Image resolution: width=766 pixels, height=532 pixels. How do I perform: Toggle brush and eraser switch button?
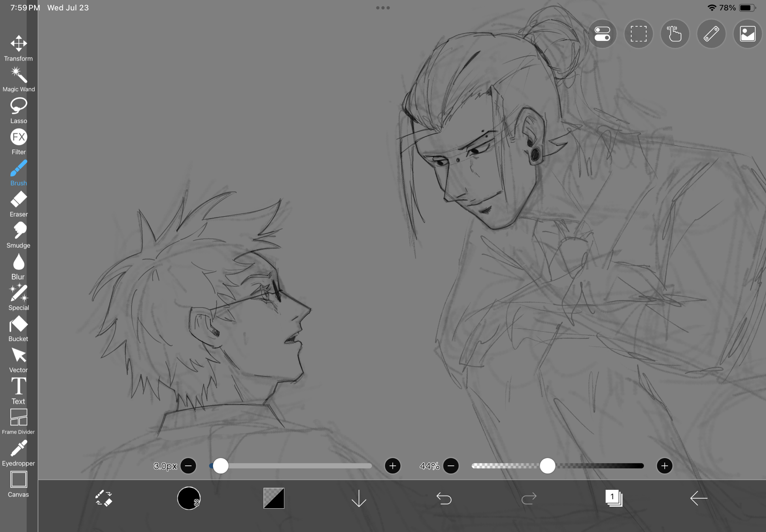coord(103,498)
